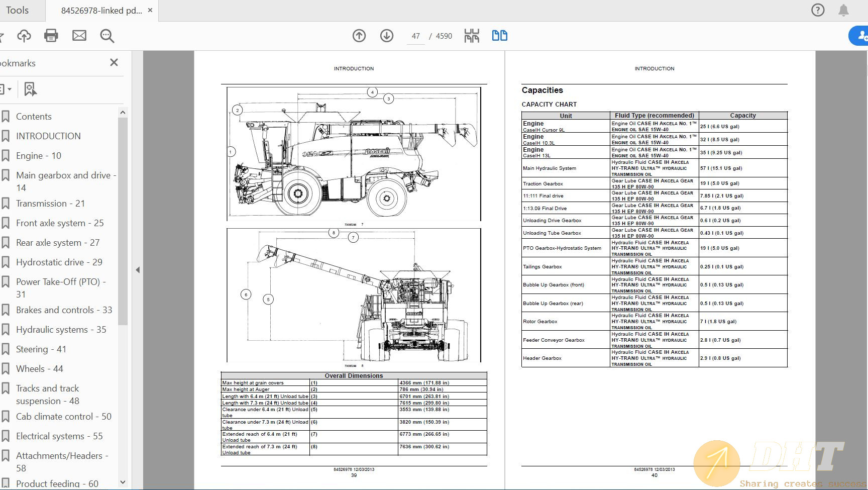Click the bookmark icon beside Transmission - 21
This screenshot has width=868, height=490.
point(6,204)
